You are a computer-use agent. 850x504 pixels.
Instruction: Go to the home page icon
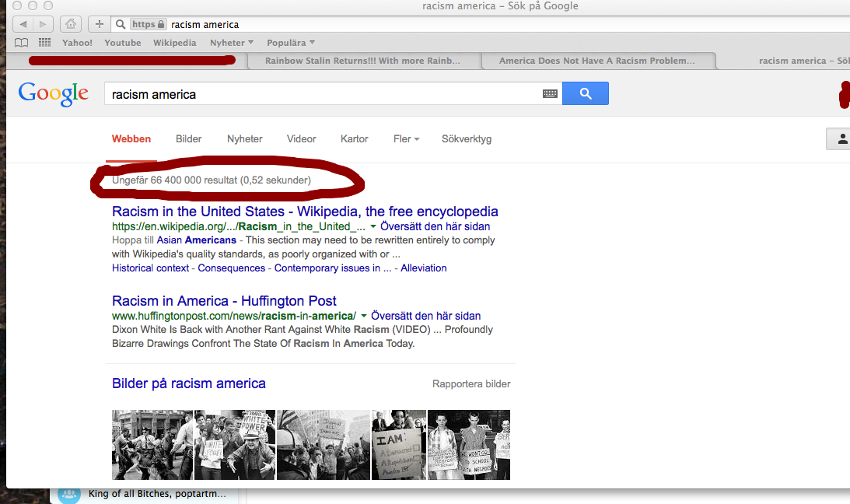[x=70, y=24]
